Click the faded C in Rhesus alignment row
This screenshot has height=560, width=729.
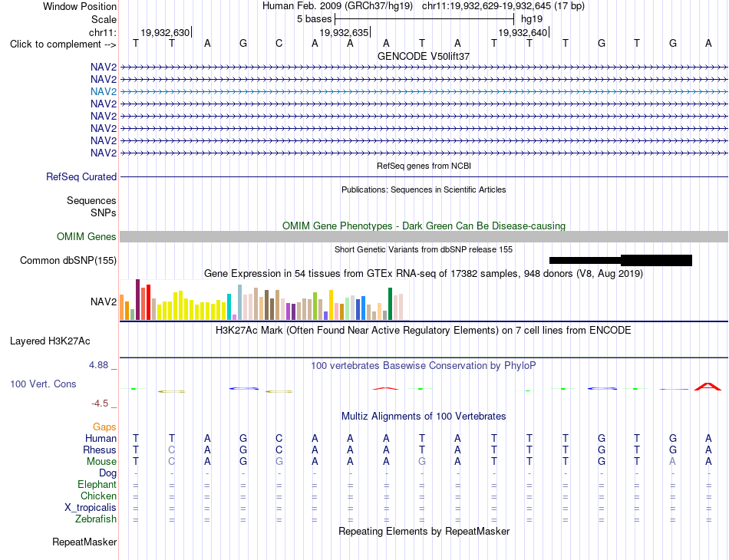(x=172, y=450)
